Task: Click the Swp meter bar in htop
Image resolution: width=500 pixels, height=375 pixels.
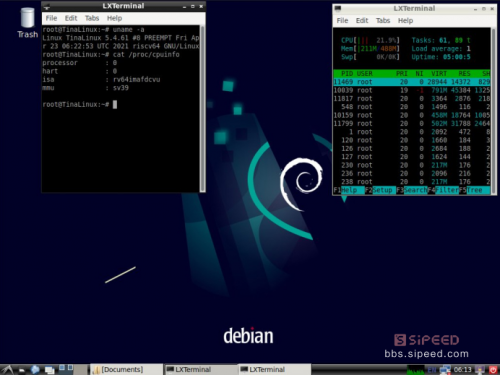Action: 370,57
